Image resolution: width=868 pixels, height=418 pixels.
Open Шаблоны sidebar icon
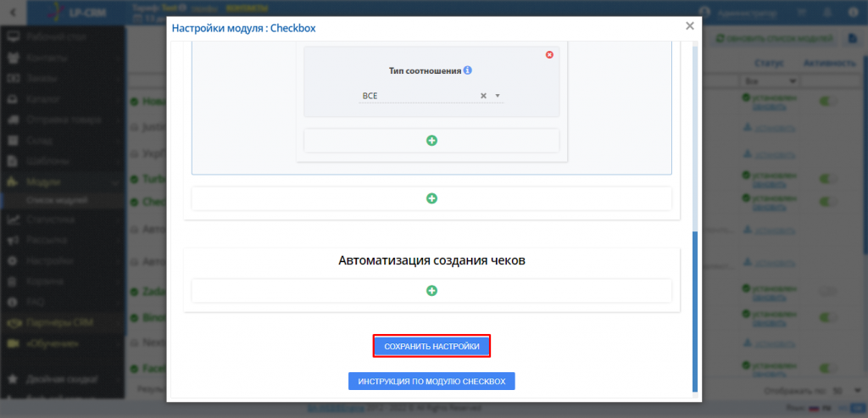14,161
